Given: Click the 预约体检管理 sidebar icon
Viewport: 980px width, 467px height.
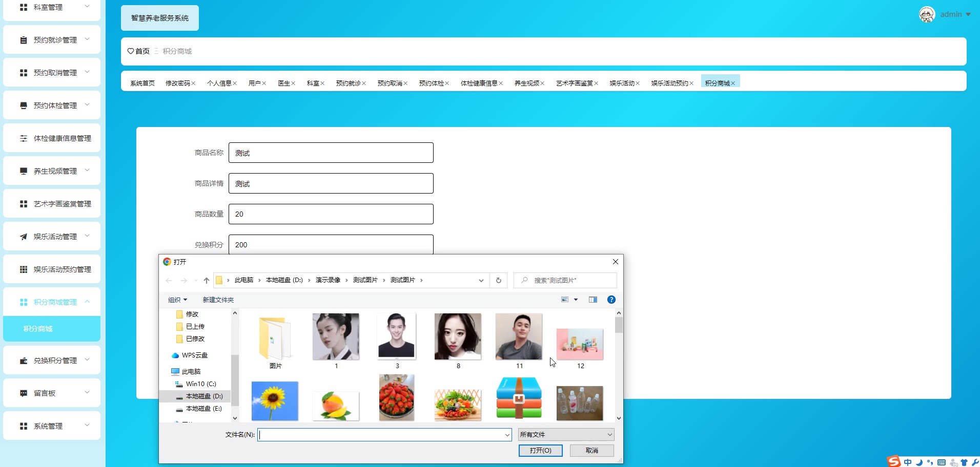Looking at the screenshot, I should (24, 105).
